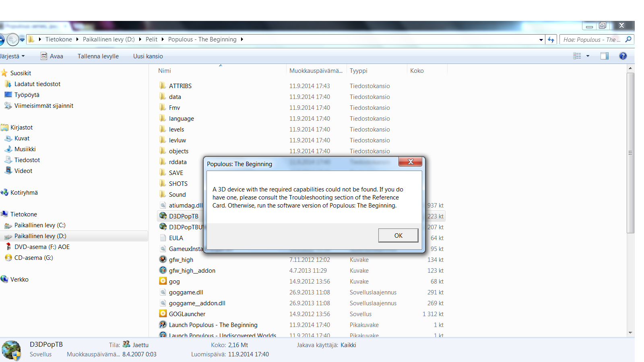Select the EULA document icon
The image size is (644, 362).
pos(163,238)
